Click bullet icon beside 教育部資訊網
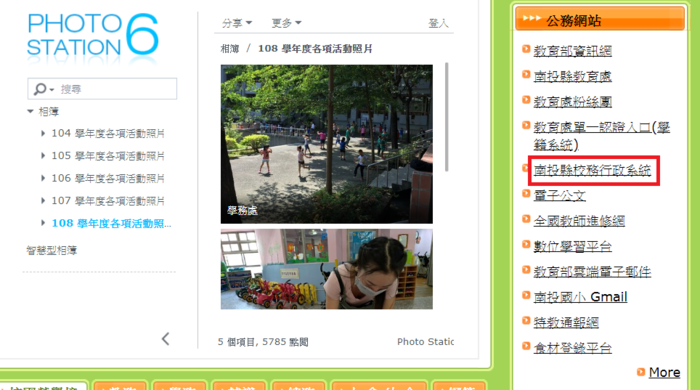The width and height of the screenshot is (700, 390). click(526, 49)
